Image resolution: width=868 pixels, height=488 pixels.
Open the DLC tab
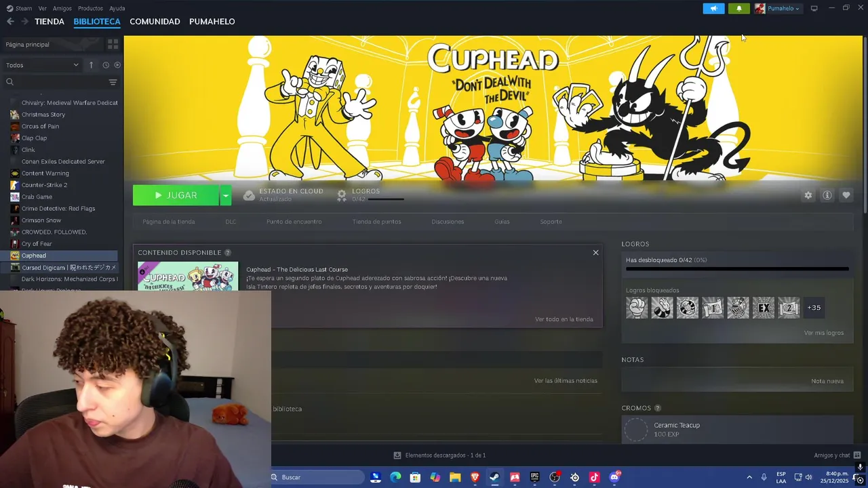point(231,222)
